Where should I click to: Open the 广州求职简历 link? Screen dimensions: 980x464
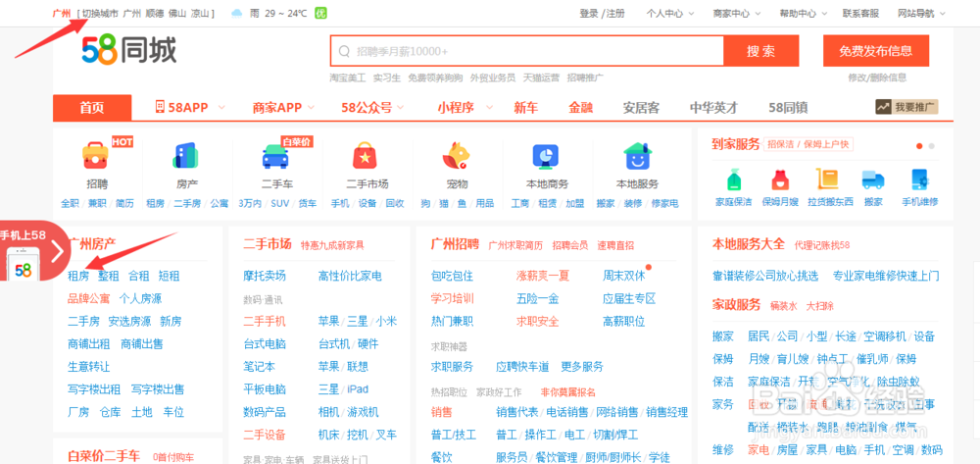tap(515, 245)
